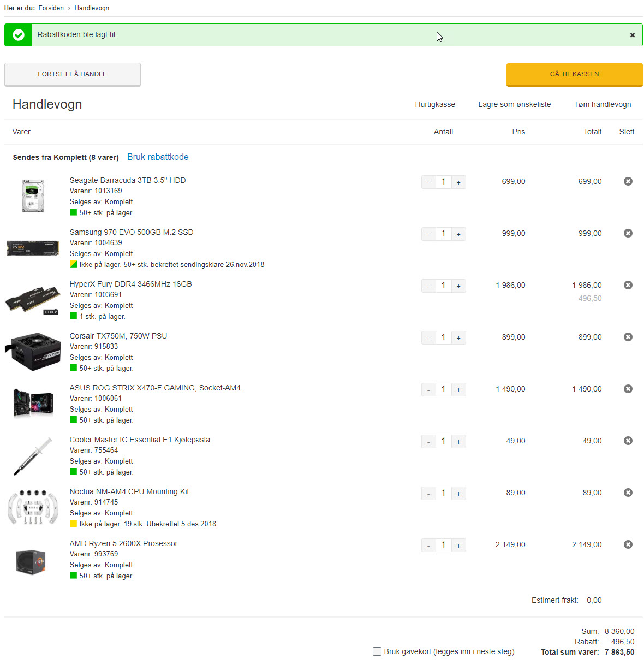Increase quantity of Seagate Barracuda HDD
The height and width of the screenshot is (664, 644).
point(458,182)
